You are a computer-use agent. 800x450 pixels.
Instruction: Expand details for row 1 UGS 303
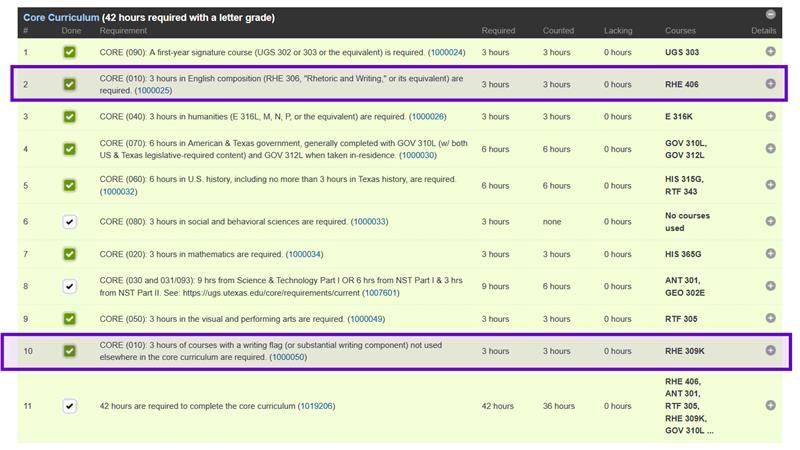point(770,52)
